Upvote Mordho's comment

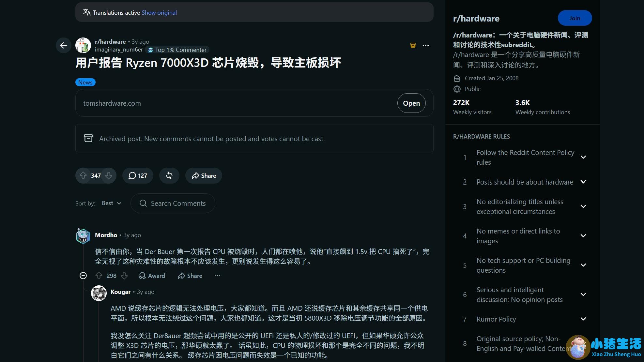pyautogui.click(x=99, y=276)
